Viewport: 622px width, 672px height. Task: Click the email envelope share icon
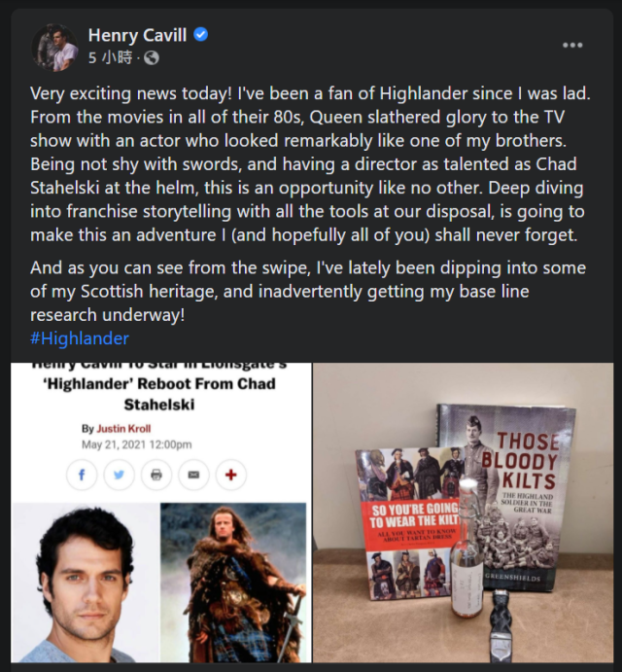[193, 475]
